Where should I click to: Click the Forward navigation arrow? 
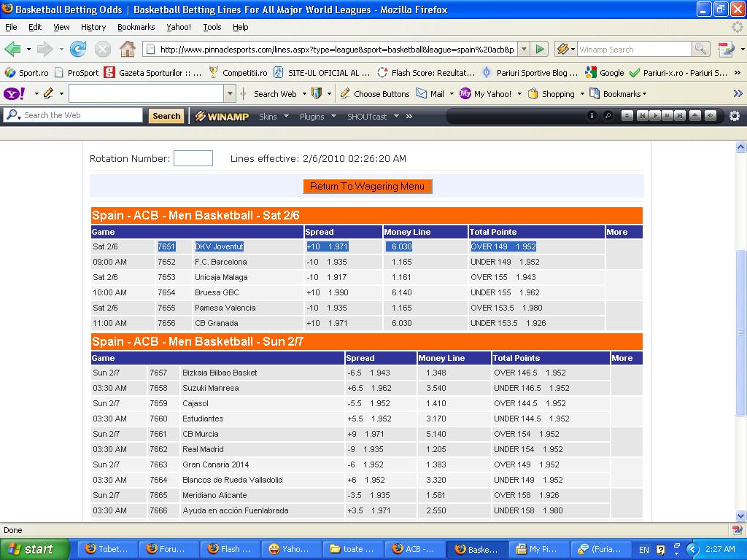point(44,49)
